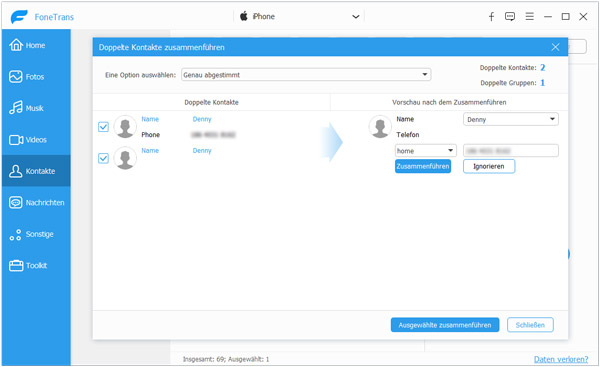
Task: Maximize the FoneTrans window
Action: [x=566, y=16]
